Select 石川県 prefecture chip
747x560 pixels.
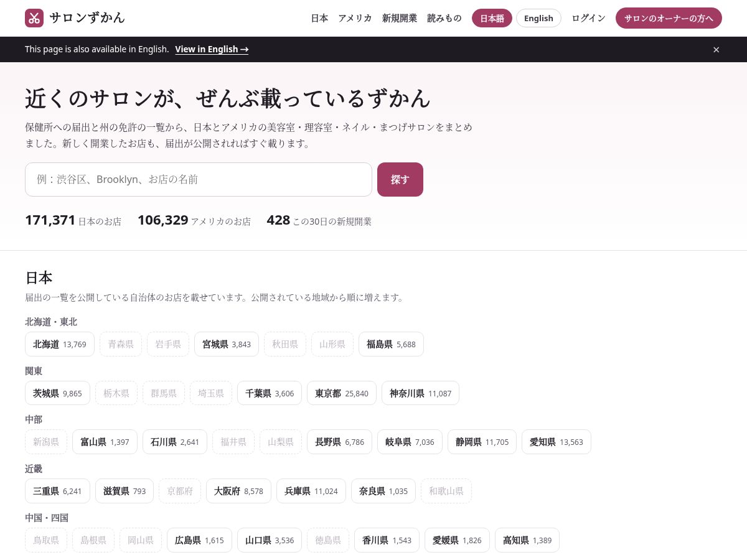175,442
